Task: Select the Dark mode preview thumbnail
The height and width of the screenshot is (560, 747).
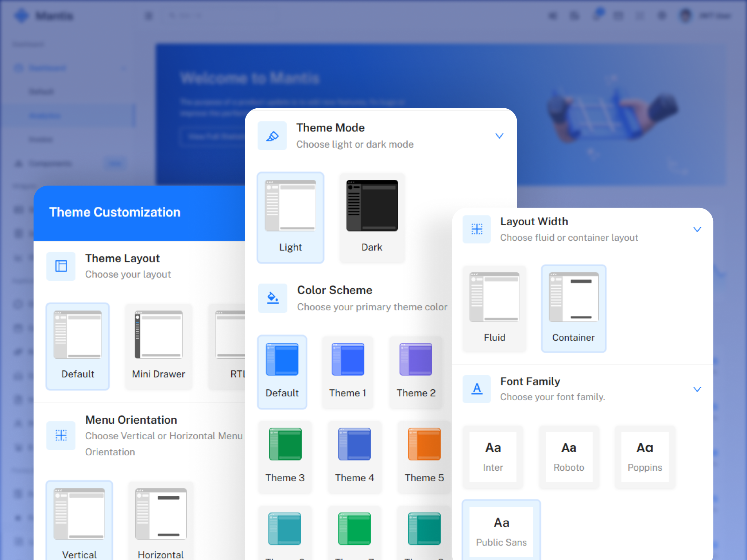Action: (372, 206)
